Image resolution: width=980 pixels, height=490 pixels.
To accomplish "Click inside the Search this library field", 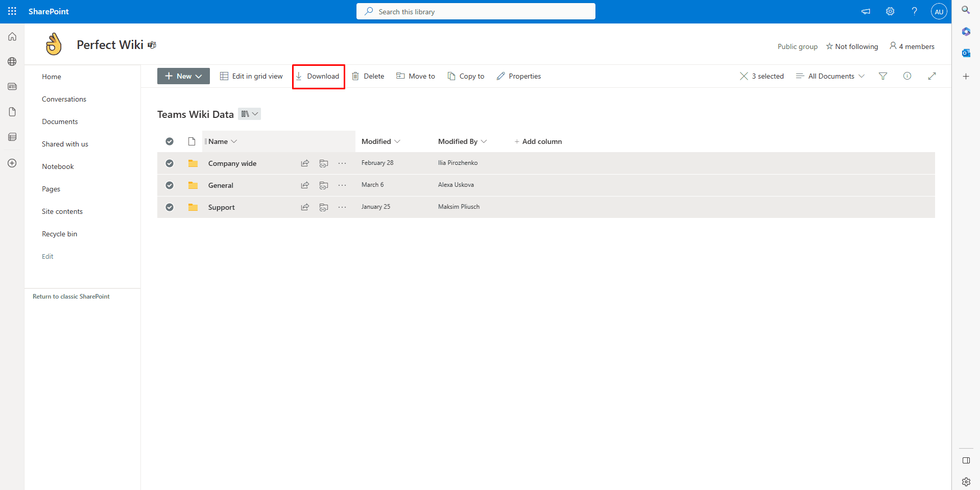I will pos(475,11).
